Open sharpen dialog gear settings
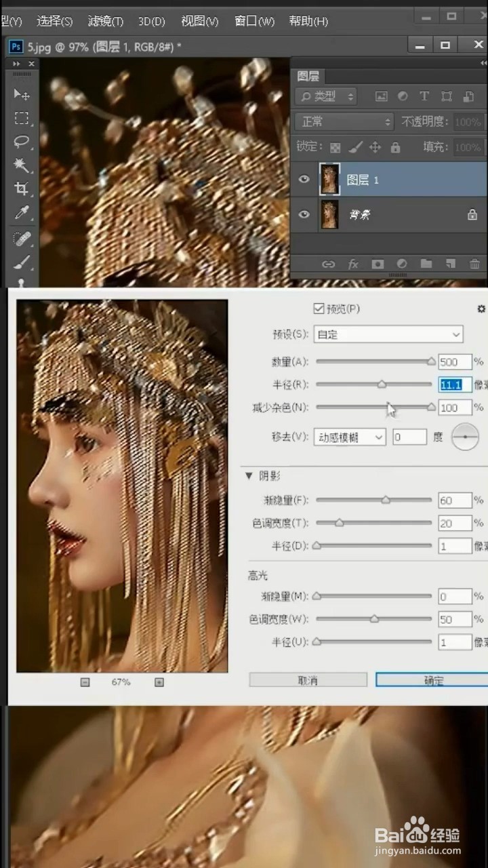 481,309
